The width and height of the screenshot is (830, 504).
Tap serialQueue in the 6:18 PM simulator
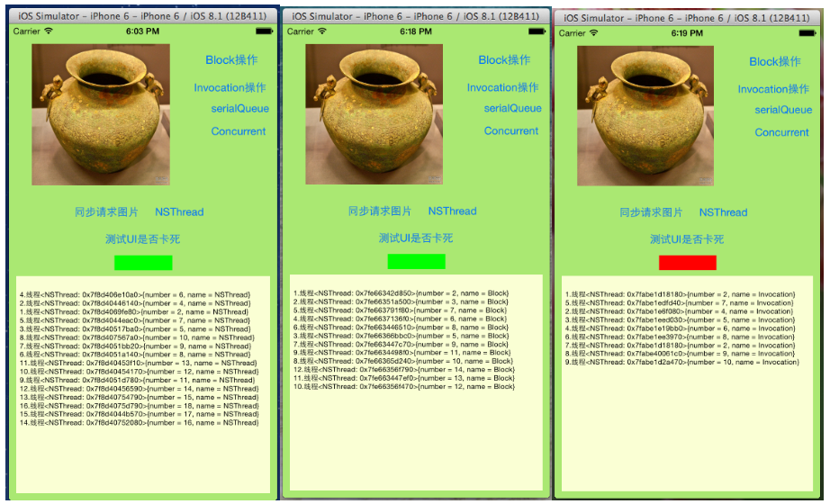click(513, 108)
